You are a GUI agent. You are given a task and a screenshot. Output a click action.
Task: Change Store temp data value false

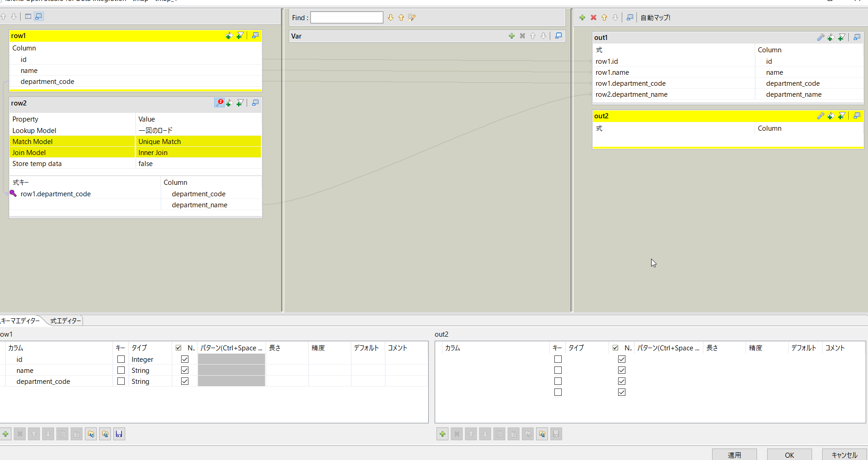(x=199, y=164)
